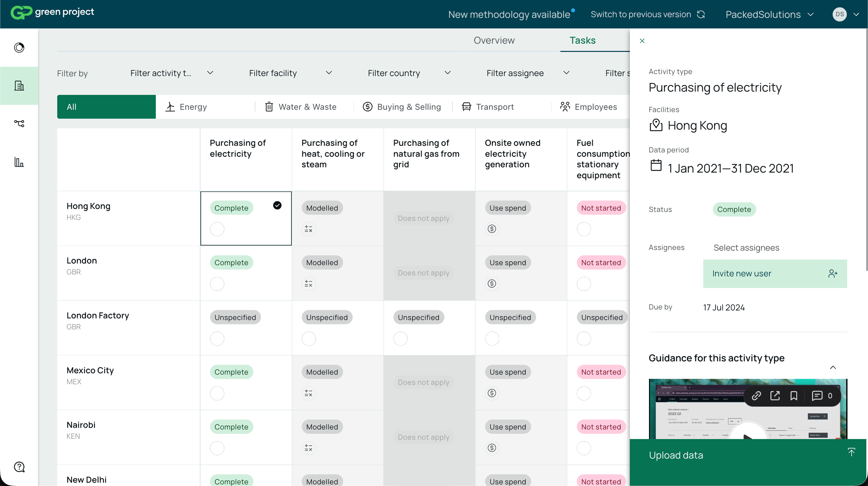868x486 pixels.
Task: Select assignee circle in Mexico City electricity cell
Action: tap(217, 393)
